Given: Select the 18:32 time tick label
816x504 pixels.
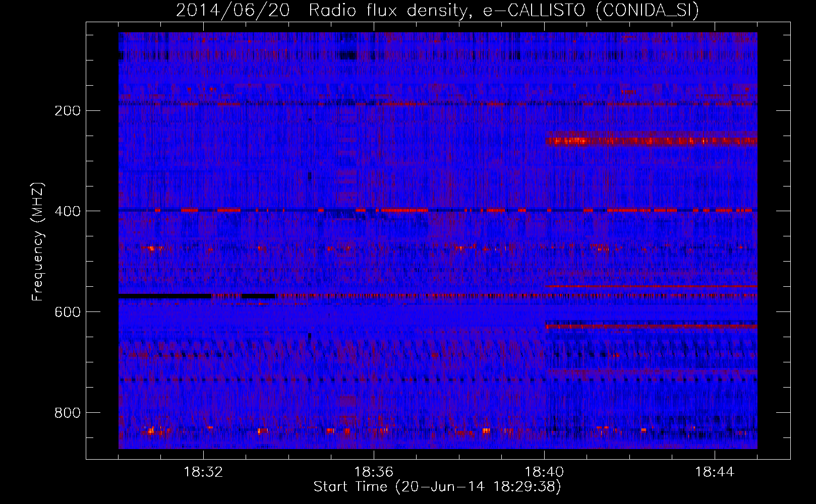Looking at the screenshot, I should pyautogui.click(x=203, y=472).
